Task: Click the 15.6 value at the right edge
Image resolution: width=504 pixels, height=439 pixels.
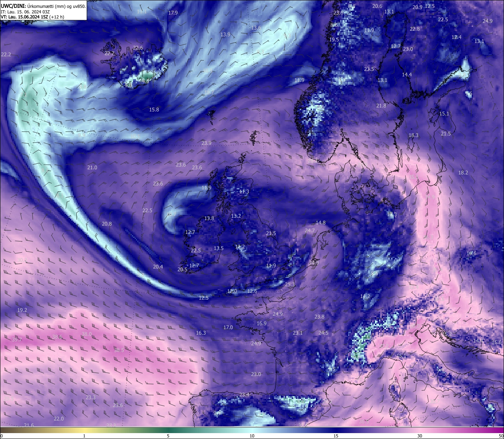Action: pyautogui.click(x=497, y=342)
